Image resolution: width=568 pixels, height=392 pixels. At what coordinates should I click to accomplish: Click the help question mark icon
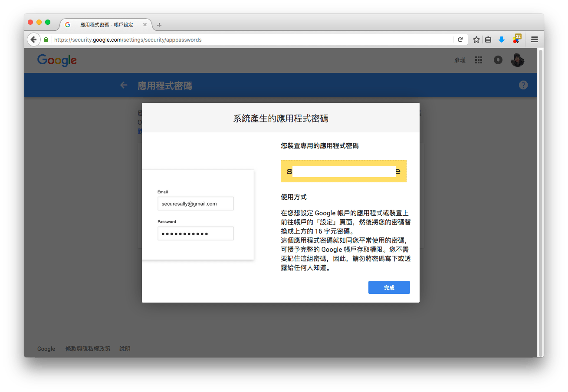[x=523, y=85]
